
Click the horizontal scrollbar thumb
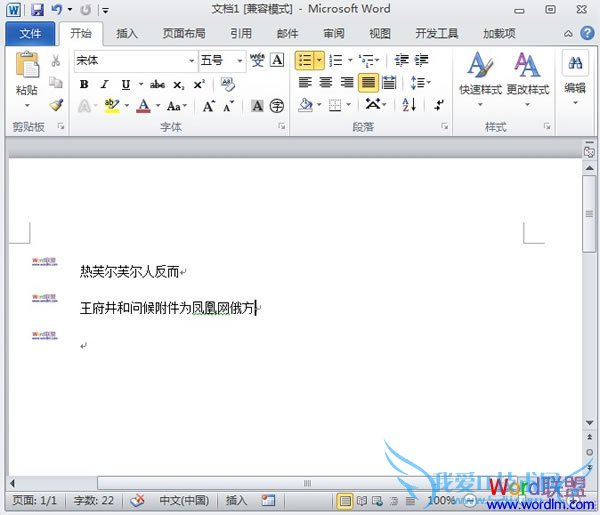coord(307,483)
